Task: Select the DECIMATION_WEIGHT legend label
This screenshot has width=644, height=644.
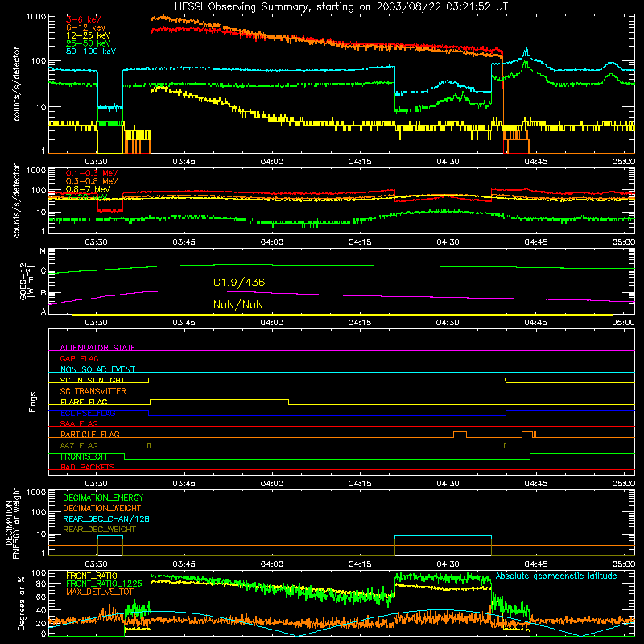Action: click(102, 508)
